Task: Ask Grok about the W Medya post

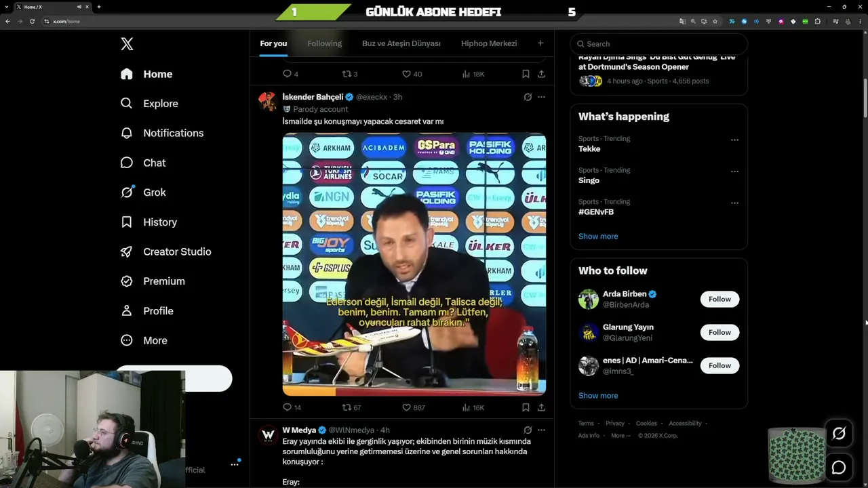Action: [528, 430]
